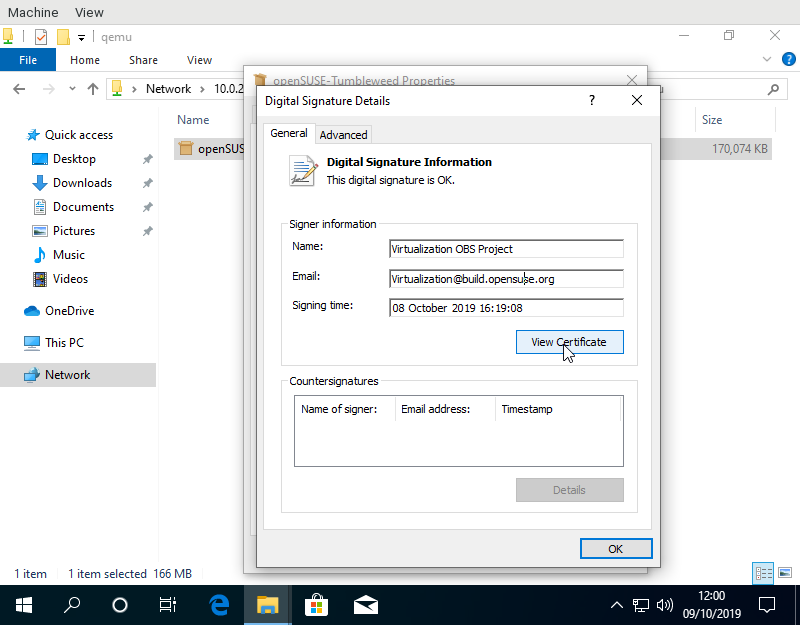The width and height of the screenshot is (800, 625).
Task: Open Microsoft Store taskbar icon
Action: coord(316,605)
